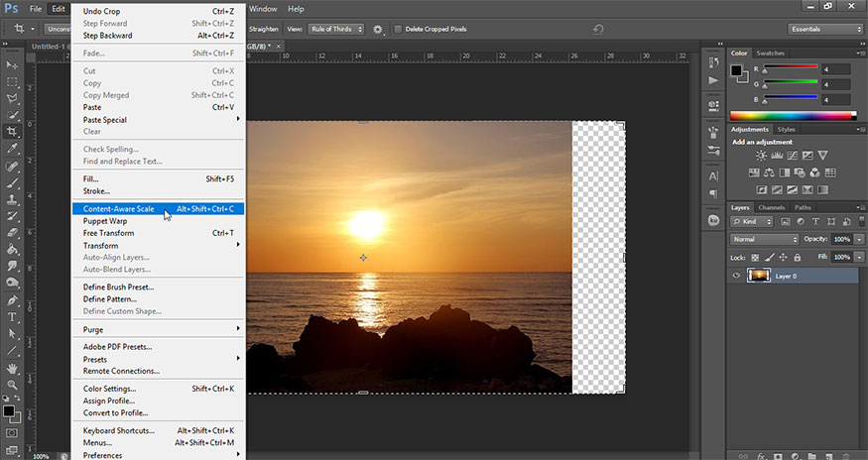Viewport: 868px width, 460px height.
Task: Open the Normal blend mode dropdown
Action: click(765, 239)
